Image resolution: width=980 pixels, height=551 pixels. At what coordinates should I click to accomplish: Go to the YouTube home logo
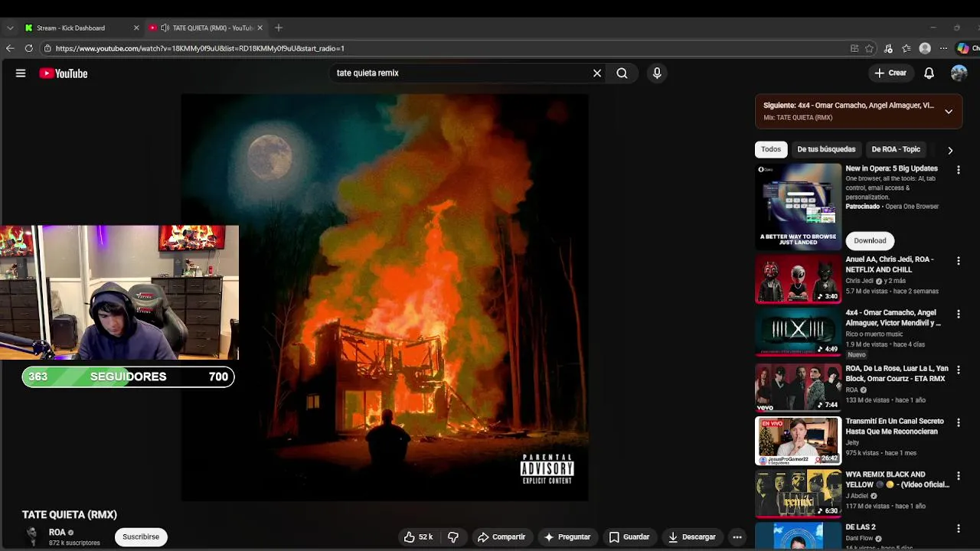point(64,73)
